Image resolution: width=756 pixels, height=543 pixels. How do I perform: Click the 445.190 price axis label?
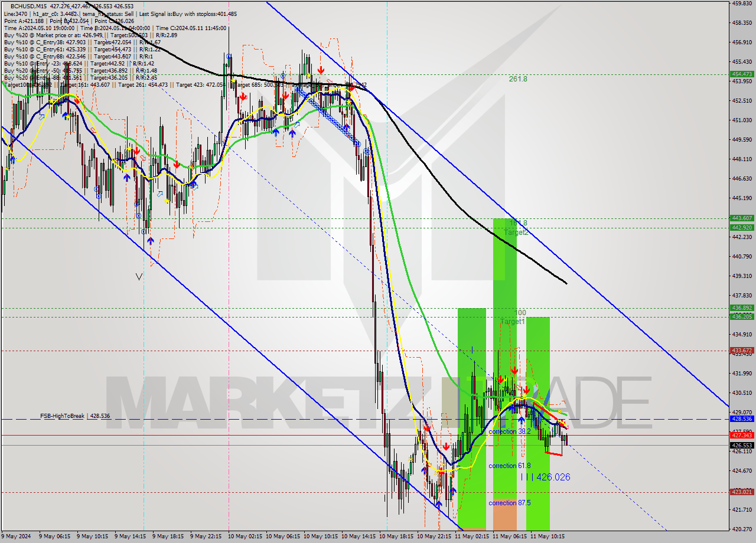742,198
